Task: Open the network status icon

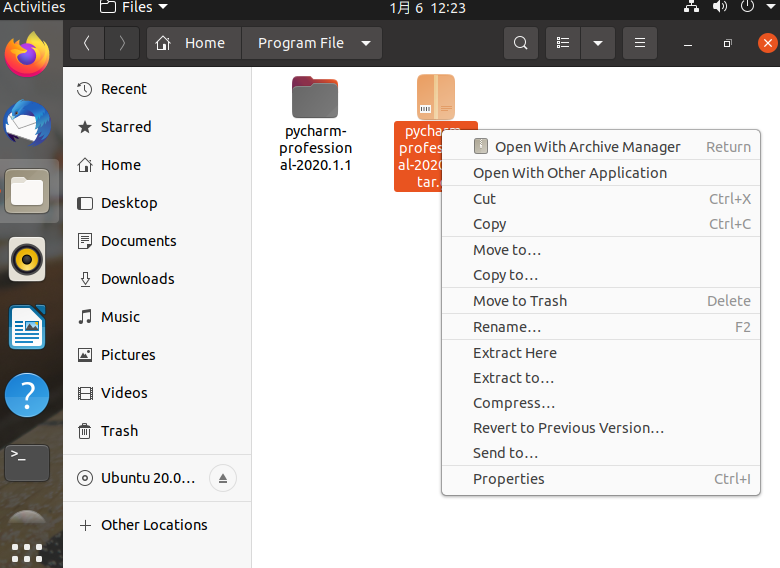Action: 691,7
